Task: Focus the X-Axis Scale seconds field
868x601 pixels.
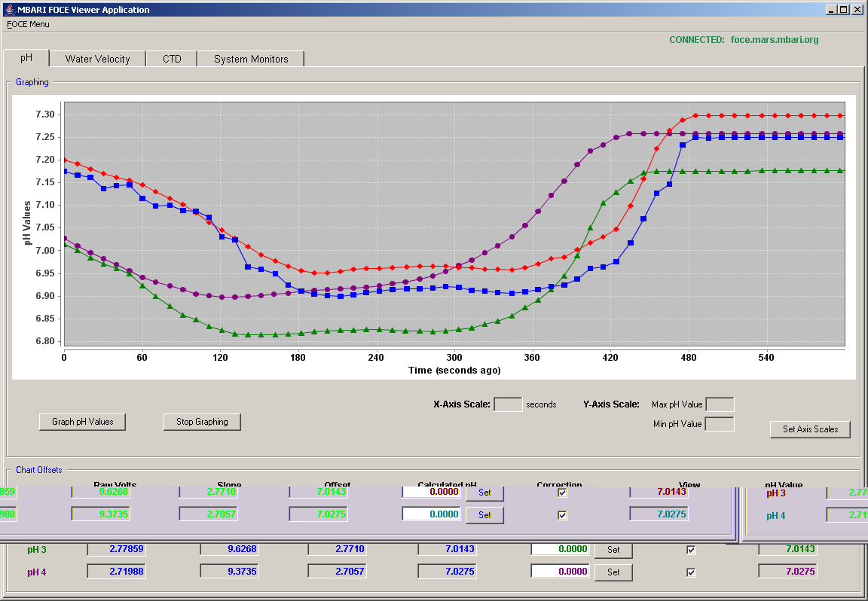Action: [508, 404]
